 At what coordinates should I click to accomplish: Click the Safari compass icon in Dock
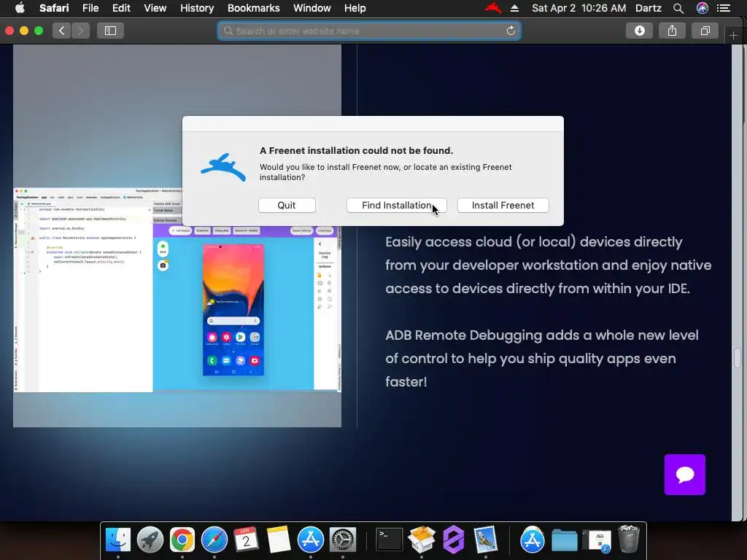click(214, 540)
